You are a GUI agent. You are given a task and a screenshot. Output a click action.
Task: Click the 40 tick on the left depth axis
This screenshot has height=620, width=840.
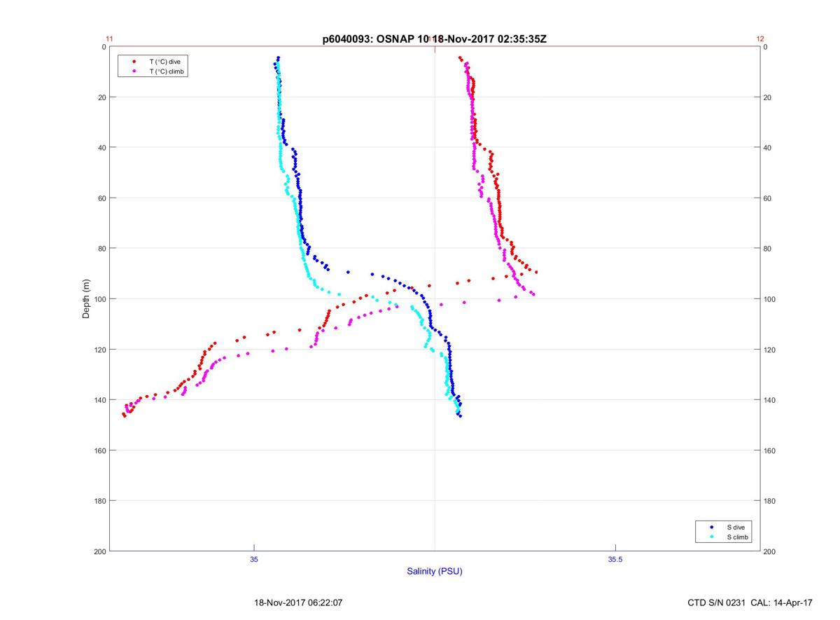click(x=101, y=148)
